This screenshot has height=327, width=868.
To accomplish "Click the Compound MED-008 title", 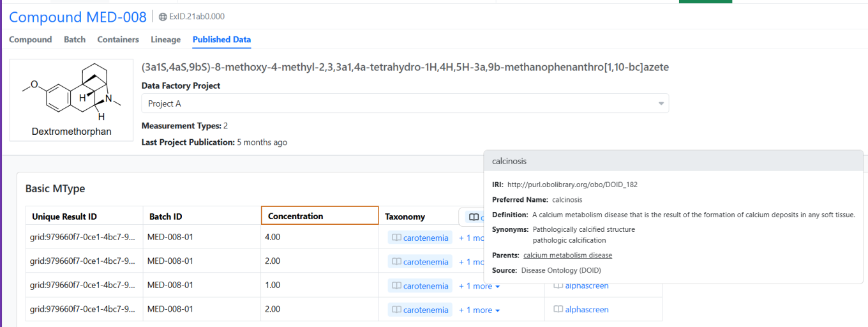I will 78,17.
